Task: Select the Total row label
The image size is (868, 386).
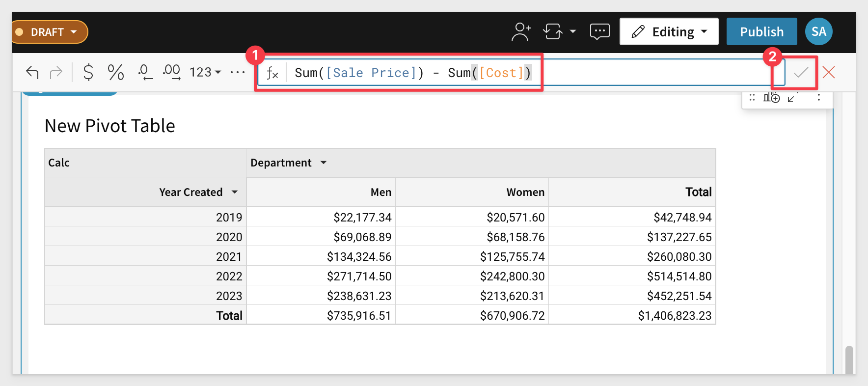Action: coord(145,315)
